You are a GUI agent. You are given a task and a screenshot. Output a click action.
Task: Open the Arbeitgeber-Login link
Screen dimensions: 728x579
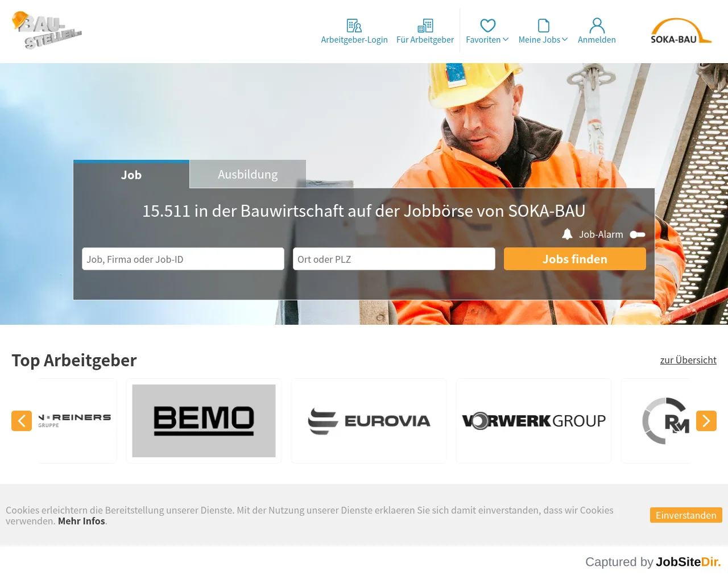coord(354,40)
